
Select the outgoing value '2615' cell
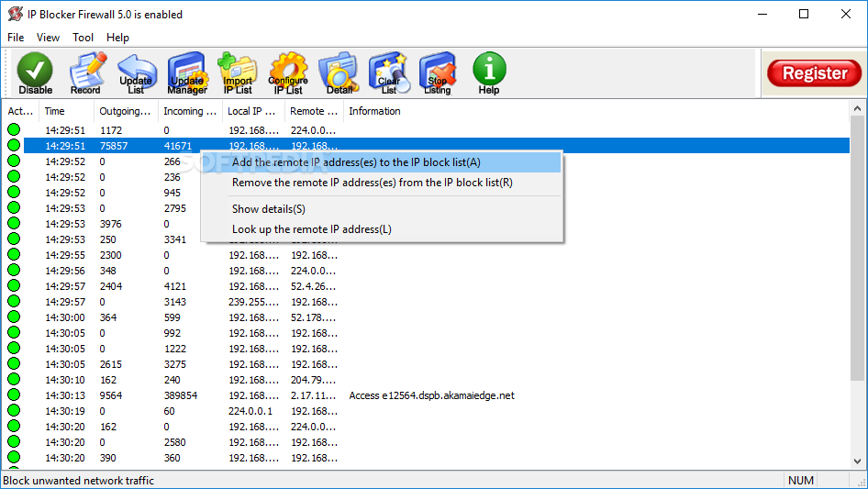click(111, 364)
